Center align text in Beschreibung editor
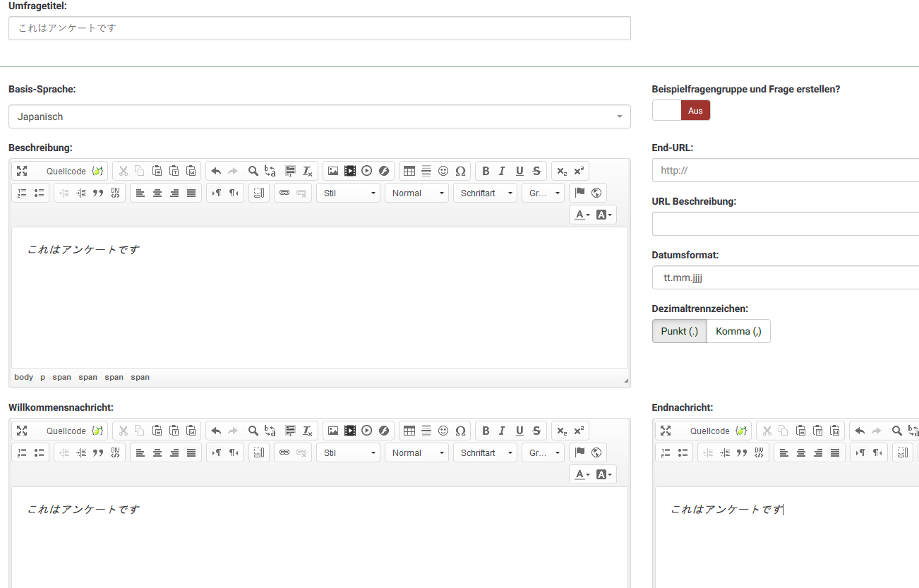Image resolution: width=919 pixels, height=588 pixels. pos(157,193)
